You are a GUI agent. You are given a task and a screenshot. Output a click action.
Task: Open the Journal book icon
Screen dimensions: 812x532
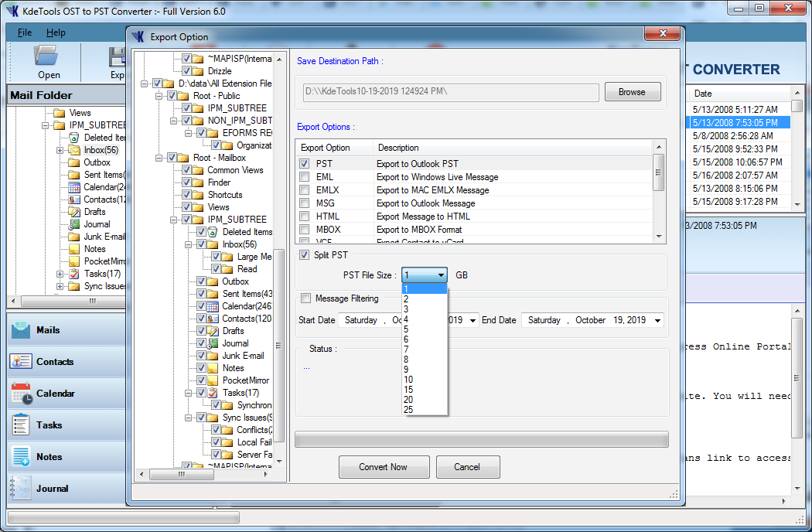(21, 489)
